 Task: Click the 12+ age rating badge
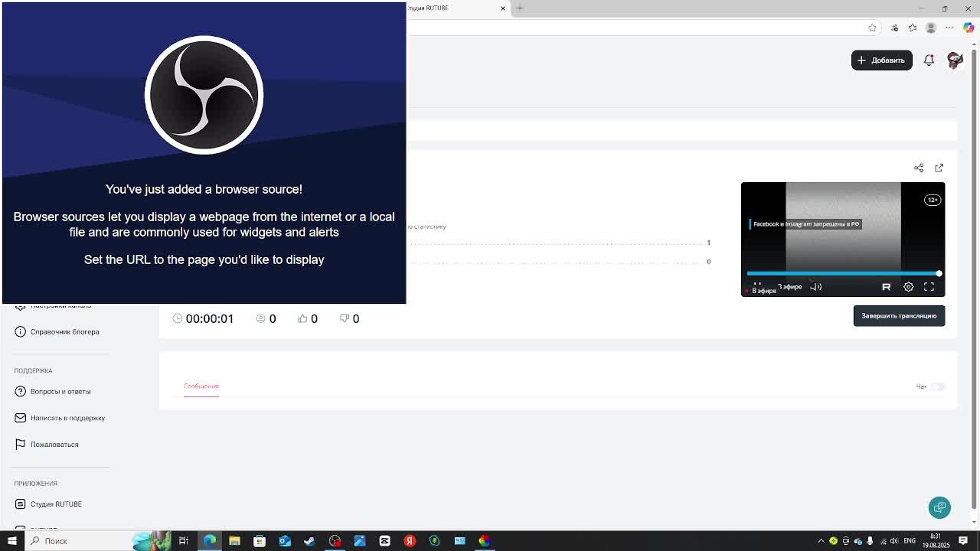[932, 200]
